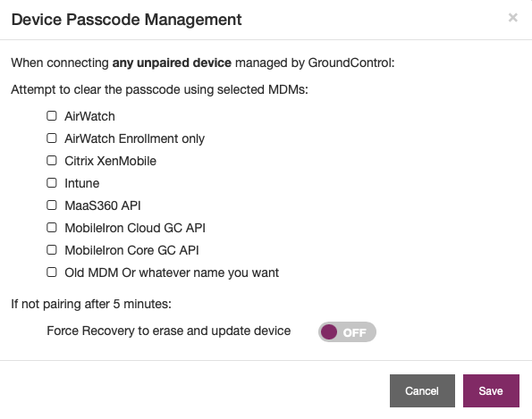Close the dialog with the X icon
The image size is (532, 419).
click(x=512, y=18)
